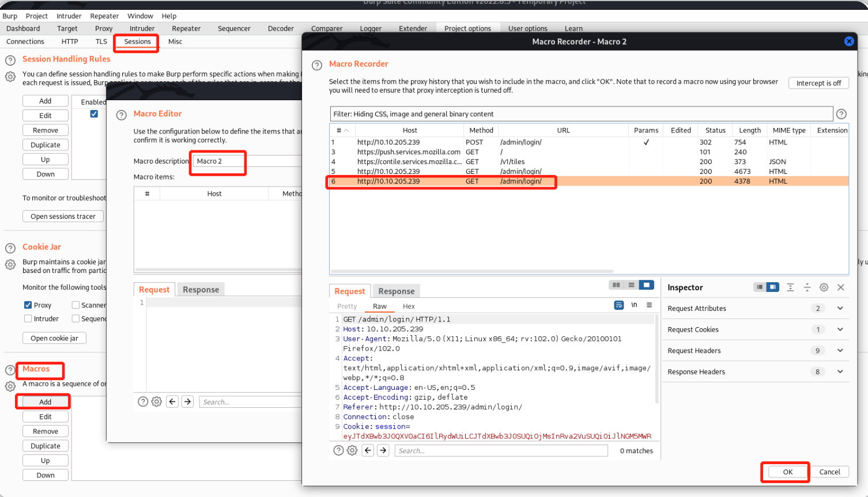Viewport: 868px width, 497px height.
Task: Sort history by Status column
Action: (x=715, y=130)
